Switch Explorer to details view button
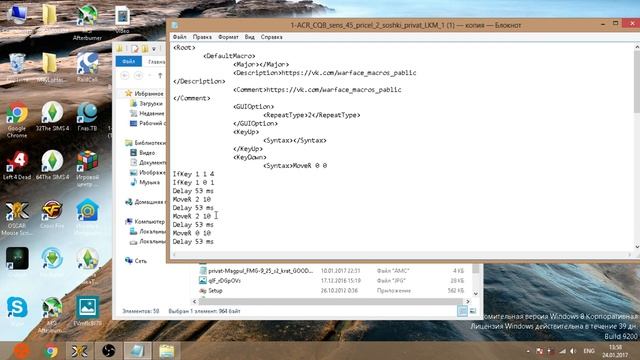Image resolution: width=640 pixels, height=360 pixels. (x=462, y=311)
